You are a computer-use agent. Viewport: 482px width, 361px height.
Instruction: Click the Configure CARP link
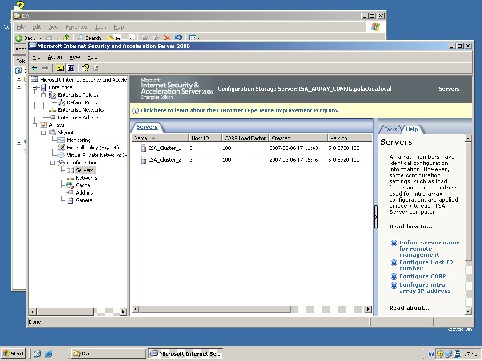tap(423, 276)
